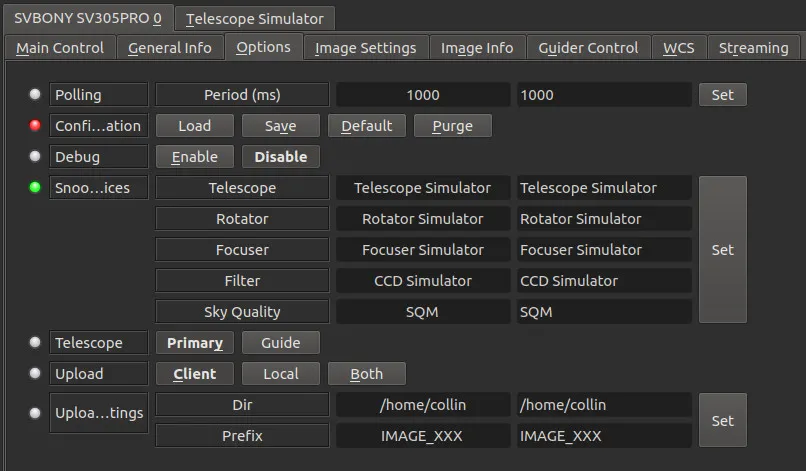Click the Telescope status indicator light
Viewport: 806px width, 471px height.
click(35, 342)
